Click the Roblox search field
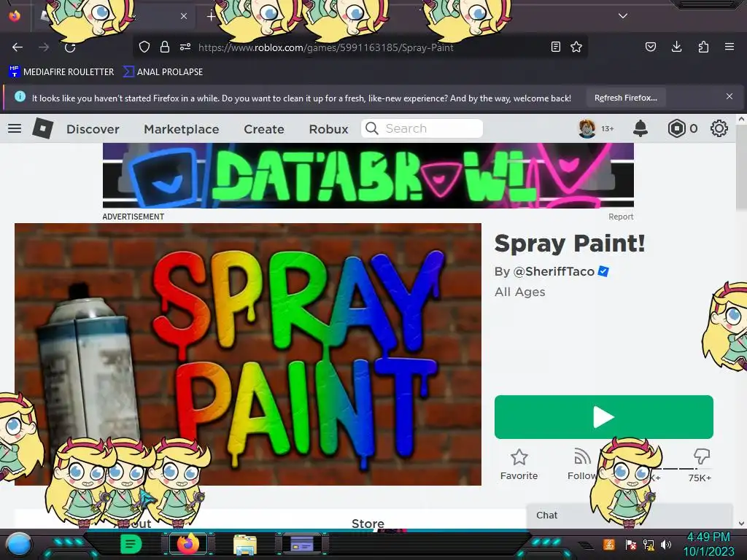The height and width of the screenshot is (560, 747). (422, 128)
